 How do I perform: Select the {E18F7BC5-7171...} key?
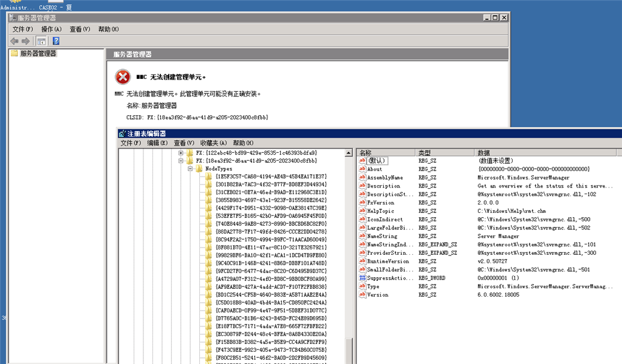(x=272, y=326)
